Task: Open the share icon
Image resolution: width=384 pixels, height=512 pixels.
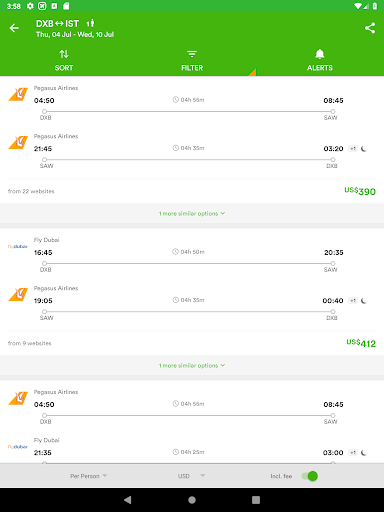Action: click(x=370, y=28)
